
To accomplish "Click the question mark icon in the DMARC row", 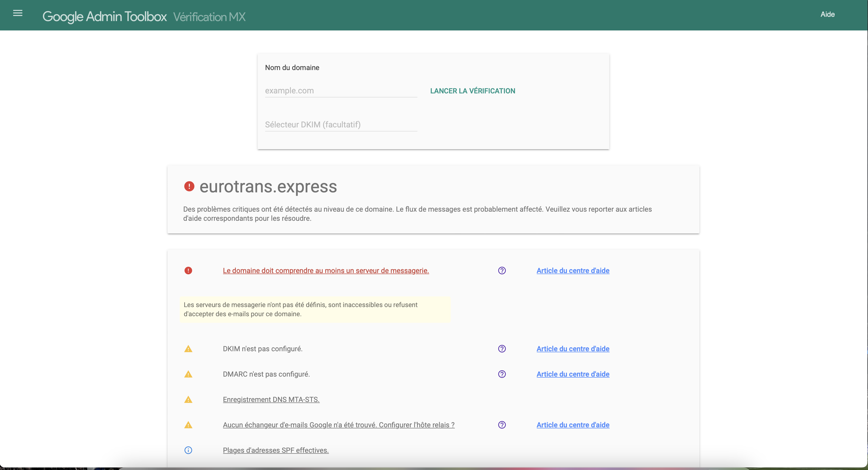I will (x=502, y=374).
